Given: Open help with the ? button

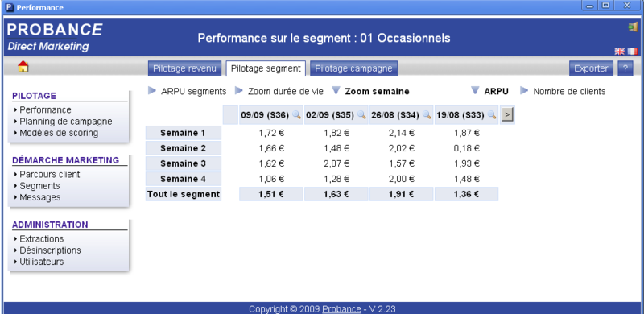Looking at the screenshot, I should (625, 68).
